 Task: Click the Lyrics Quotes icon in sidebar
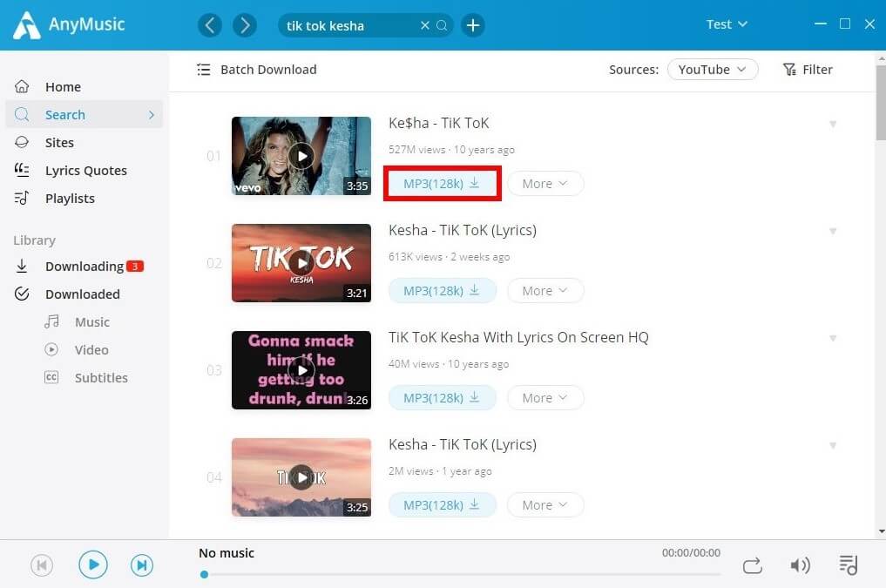[22, 170]
